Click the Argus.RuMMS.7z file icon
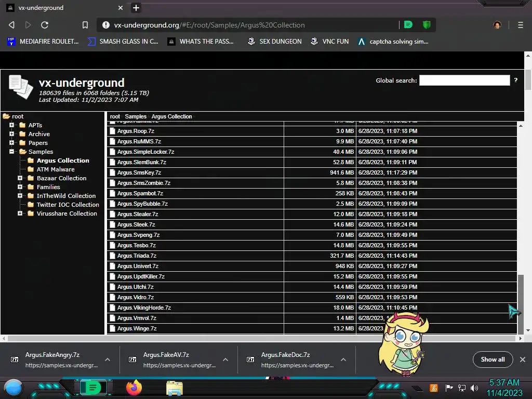The image size is (532, 399). (x=113, y=141)
